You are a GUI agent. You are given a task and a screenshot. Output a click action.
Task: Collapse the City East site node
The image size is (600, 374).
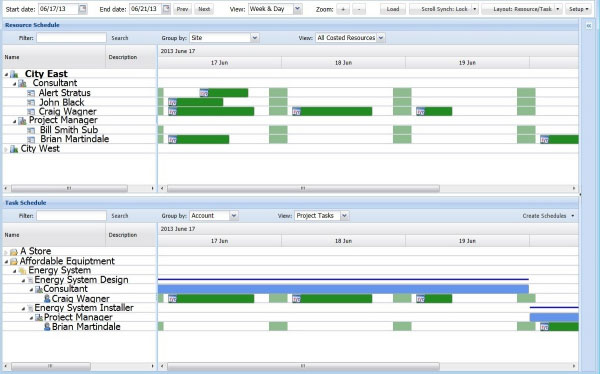[x=7, y=74]
